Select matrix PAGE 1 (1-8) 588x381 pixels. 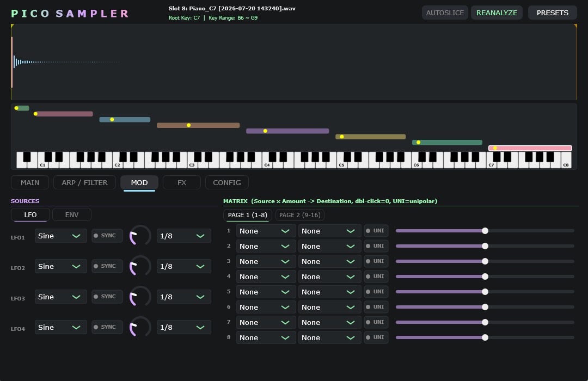[x=248, y=215]
